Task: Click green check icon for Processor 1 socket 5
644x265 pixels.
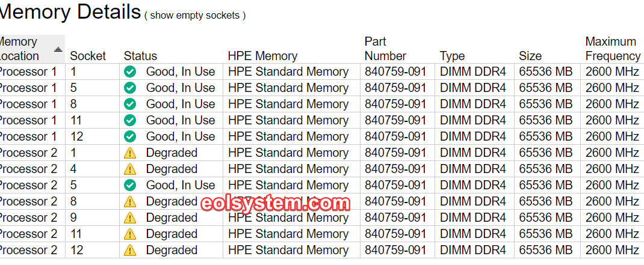Action: tap(130, 88)
